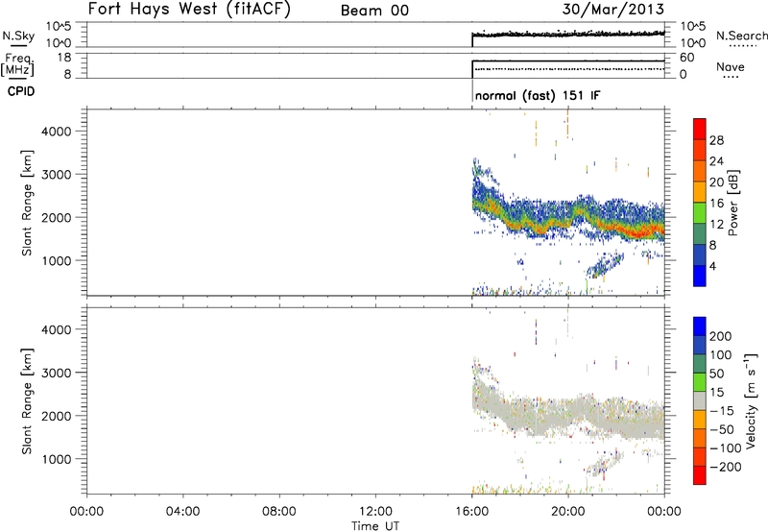Click the '4000' tick on the power panel
This screenshot has height=532, width=768.
point(57,132)
